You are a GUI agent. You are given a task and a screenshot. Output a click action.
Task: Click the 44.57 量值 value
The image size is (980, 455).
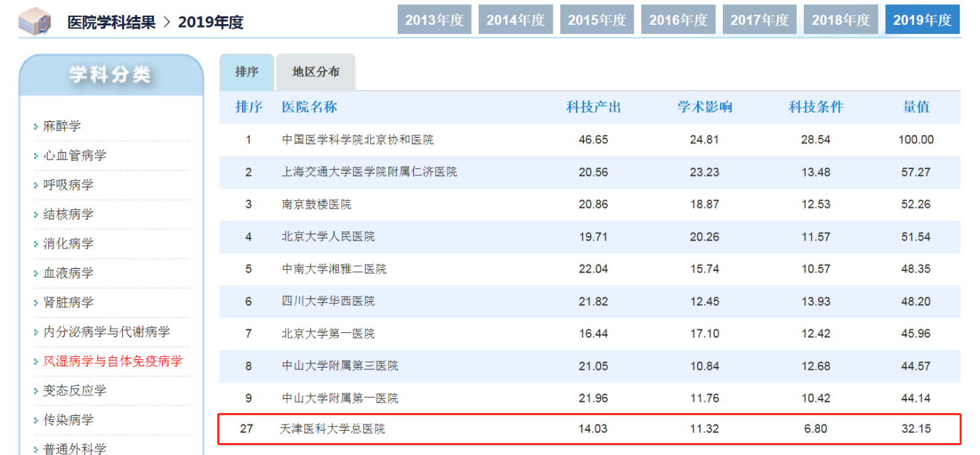(x=916, y=366)
